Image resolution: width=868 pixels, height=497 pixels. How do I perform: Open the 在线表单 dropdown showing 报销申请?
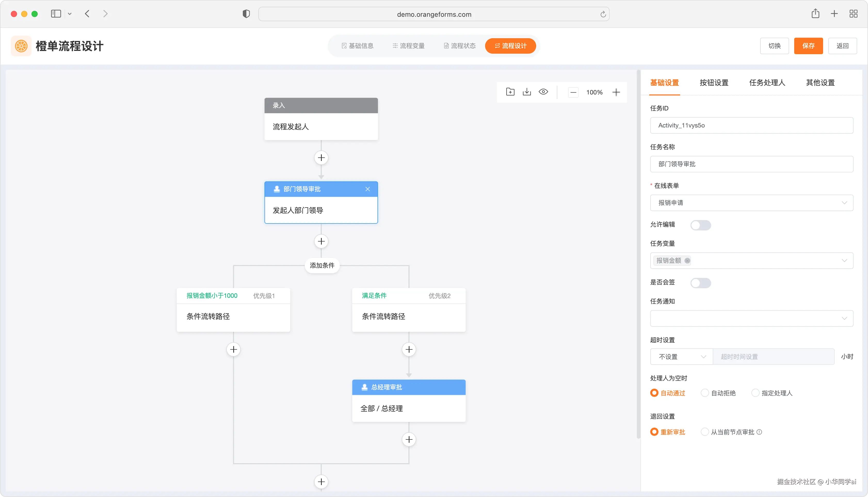[751, 203]
